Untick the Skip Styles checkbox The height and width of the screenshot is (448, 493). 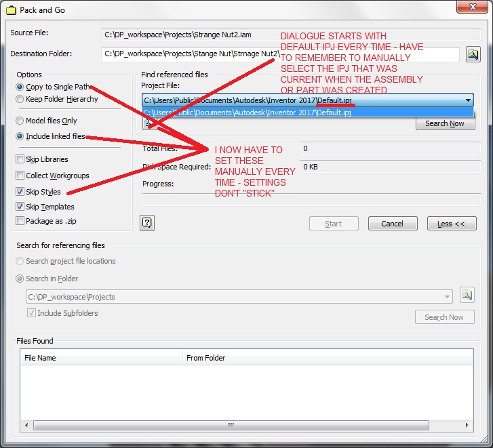[20, 191]
